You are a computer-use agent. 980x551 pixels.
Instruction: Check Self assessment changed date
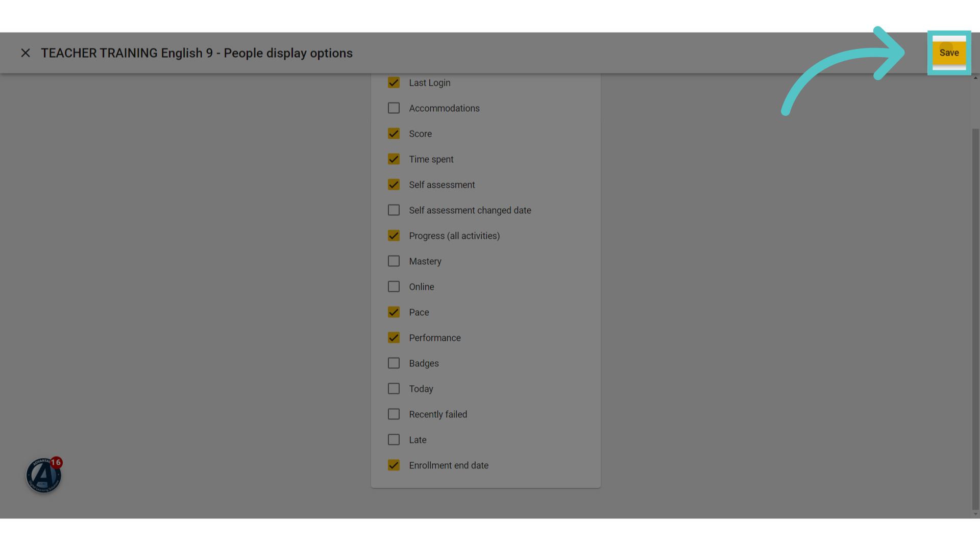pos(394,210)
